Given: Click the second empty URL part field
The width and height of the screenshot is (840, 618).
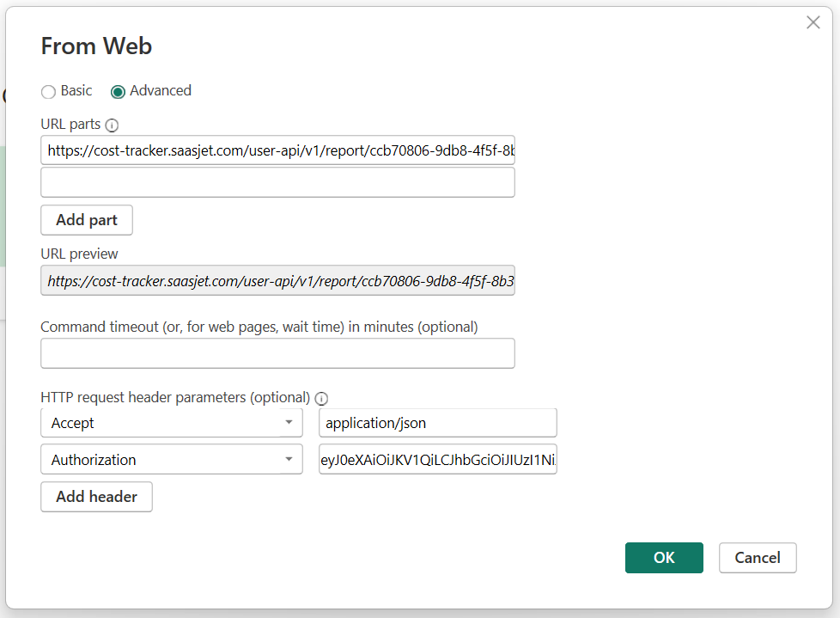Looking at the screenshot, I should [x=277, y=182].
